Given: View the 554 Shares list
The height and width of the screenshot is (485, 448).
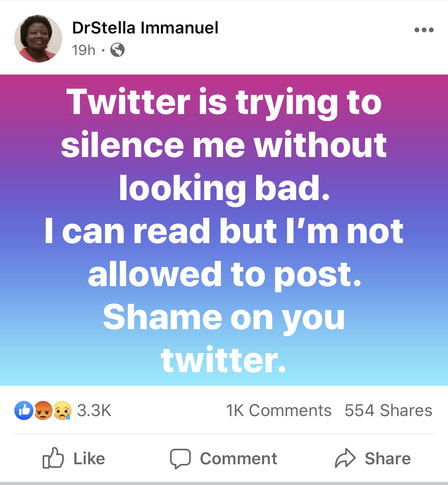Looking at the screenshot, I should pos(388,410).
